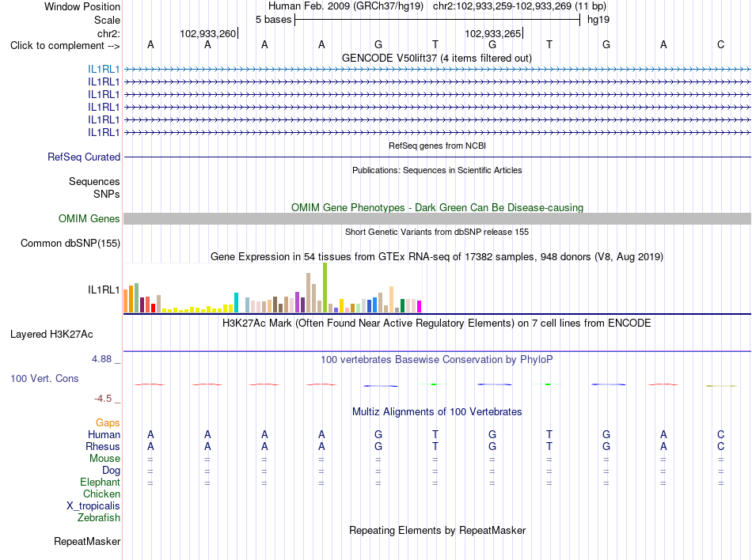Click 'Click to complement -->' to complement bases
The width and height of the screenshot is (752, 560).
(x=65, y=46)
